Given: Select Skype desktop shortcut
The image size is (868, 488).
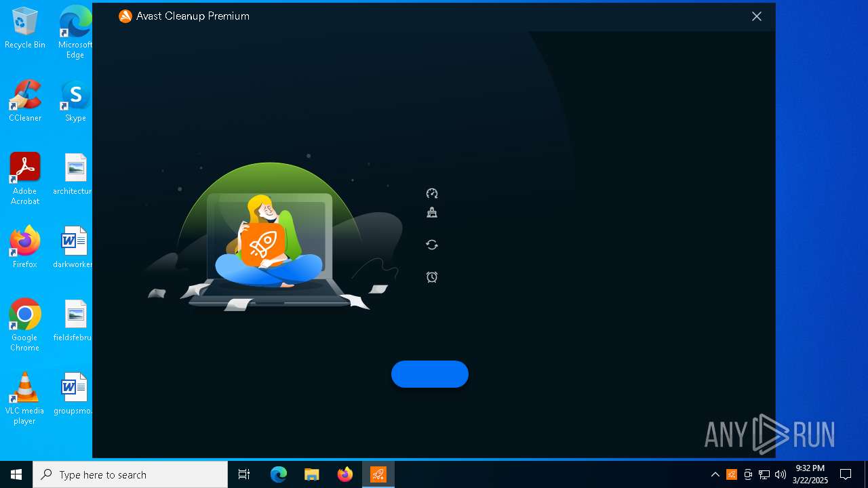Looking at the screenshot, I should coord(75,101).
